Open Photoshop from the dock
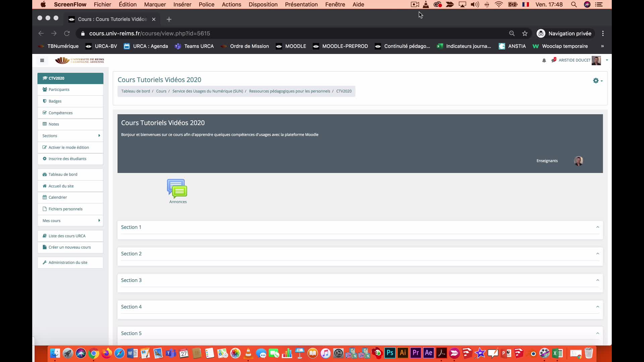The height and width of the screenshot is (362, 644). click(x=390, y=353)
